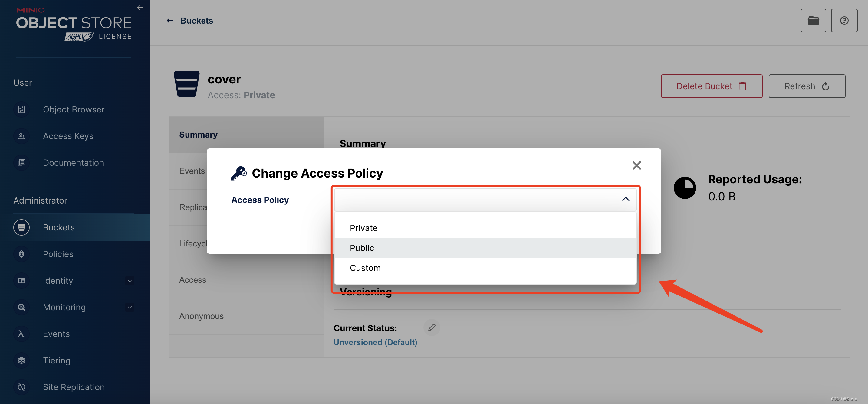
Task: Click the Site Replication icon
Action: [x=21, y=387]
